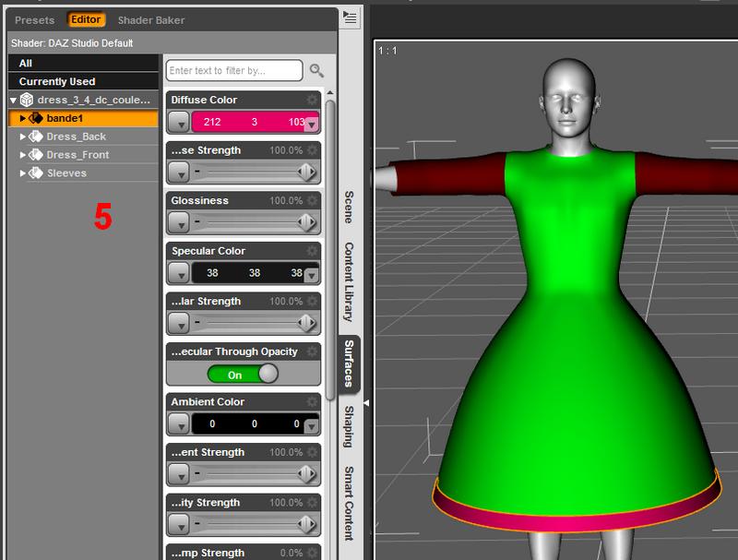Expand the Dress_Front surface node
The width and height of the screenshot is (738, 560).
click(22, 155)
